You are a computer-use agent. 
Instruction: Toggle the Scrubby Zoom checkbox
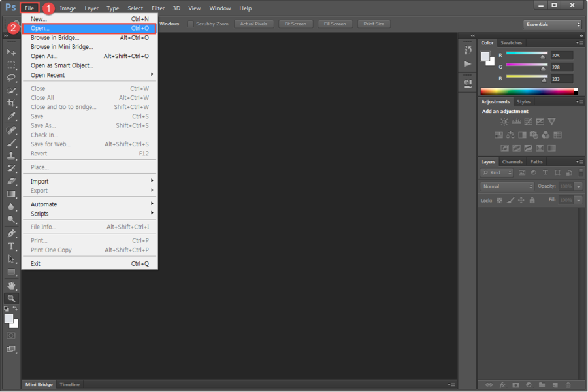point(191,24)
